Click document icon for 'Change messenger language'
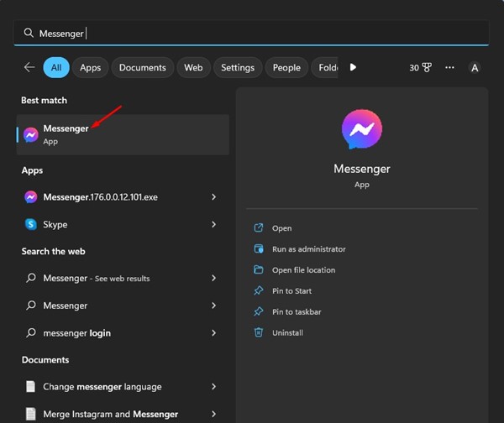The width and height of the screenshot is (504, 423). coord(30,386)
